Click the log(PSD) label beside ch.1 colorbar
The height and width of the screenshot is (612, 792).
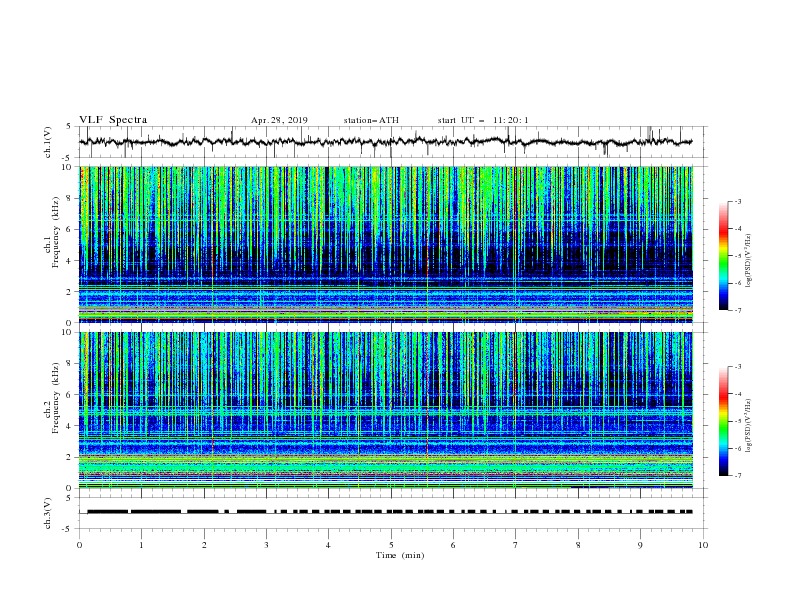pos(749,261)
